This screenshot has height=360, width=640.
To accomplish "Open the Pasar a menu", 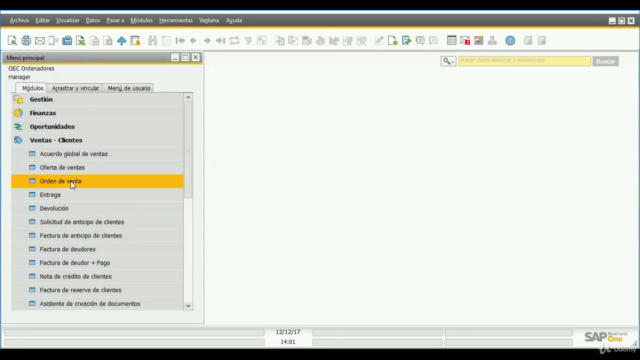I will click(115, 20).
